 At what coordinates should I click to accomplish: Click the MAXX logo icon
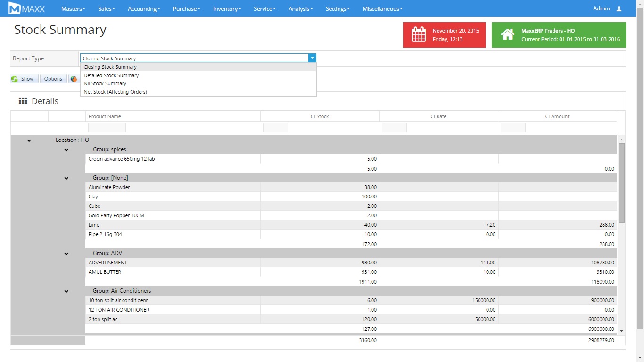point(15,8)
